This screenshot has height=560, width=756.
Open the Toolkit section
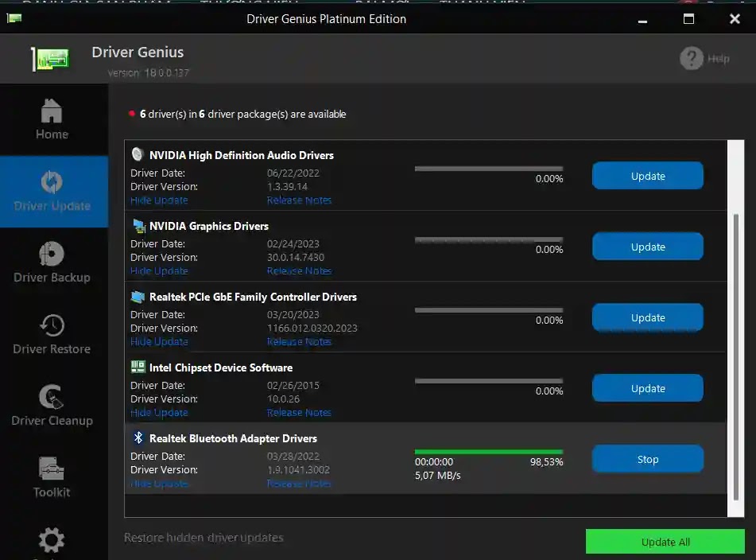click(52, 477)
